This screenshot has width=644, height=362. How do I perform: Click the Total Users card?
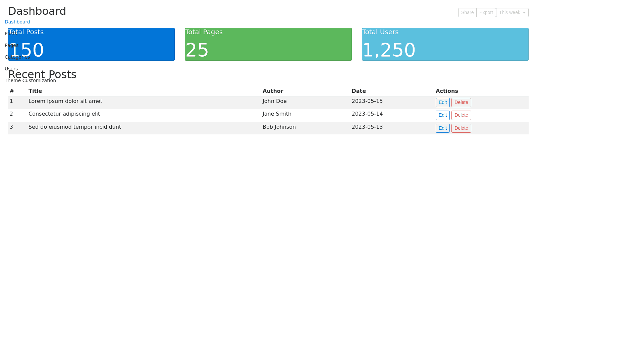[445, 45]
